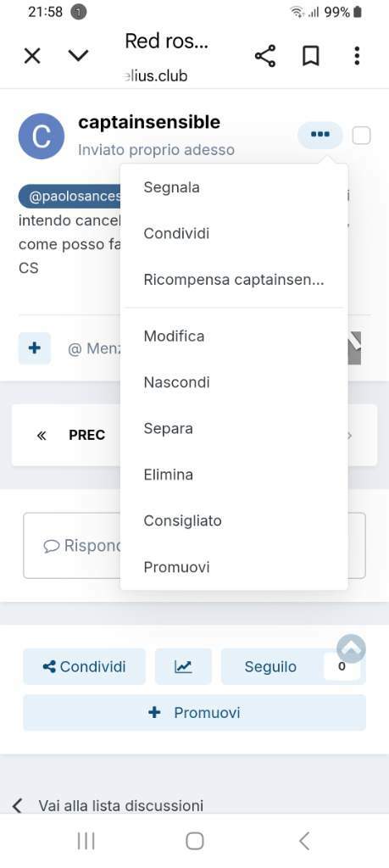389x868 pixels.
Task: Click the blue plus button near mention field
Action: [x=34, y=348]
